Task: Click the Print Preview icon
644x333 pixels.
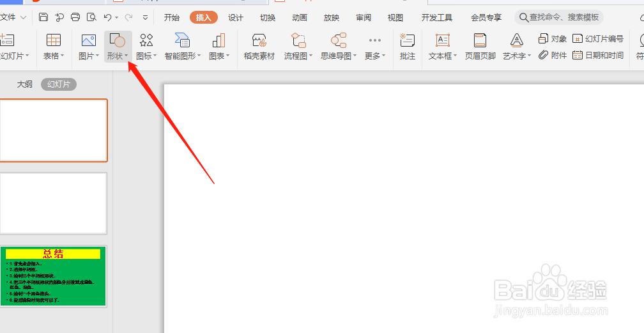Action: pos(91,17)
